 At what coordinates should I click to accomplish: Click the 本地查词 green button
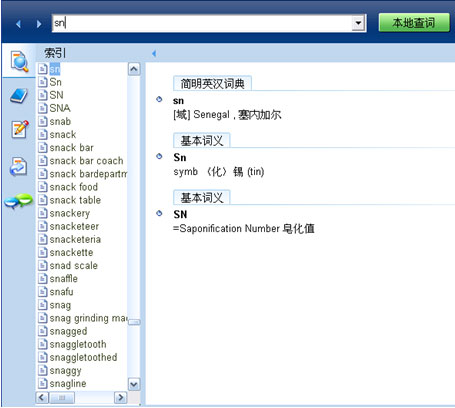414,23
